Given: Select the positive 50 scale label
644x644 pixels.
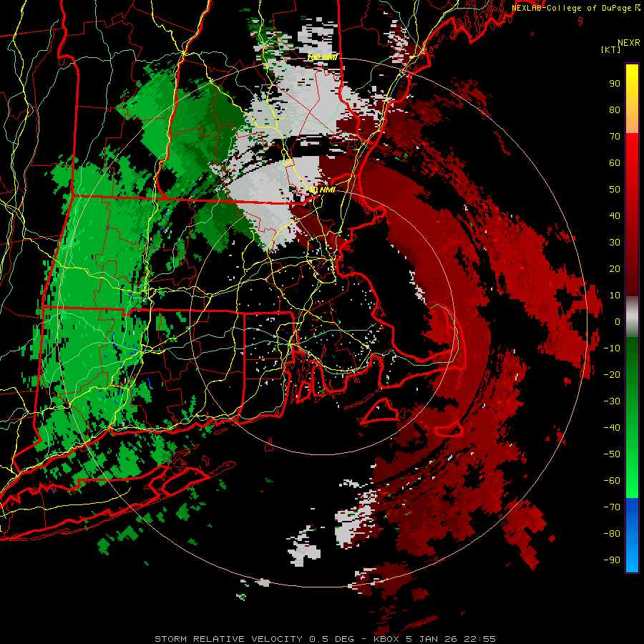Looking at the screenshot, I should pyautogui.click(x=615, y=190).
